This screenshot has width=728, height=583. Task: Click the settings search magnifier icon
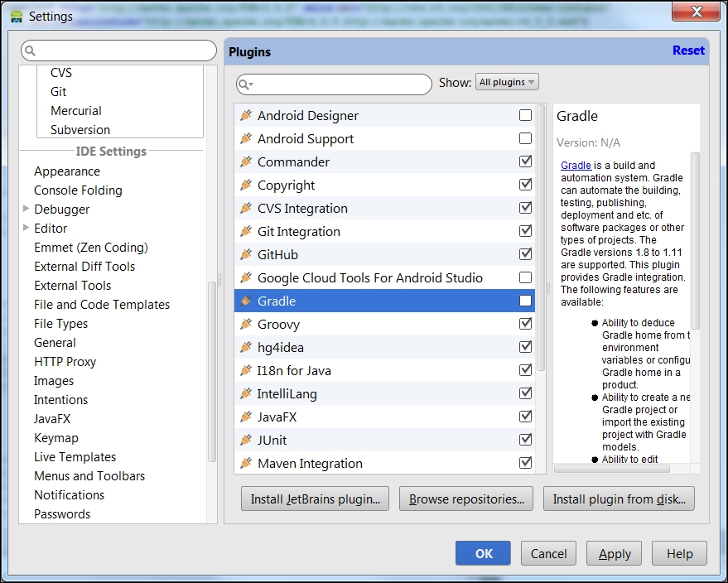coord(30,51)
